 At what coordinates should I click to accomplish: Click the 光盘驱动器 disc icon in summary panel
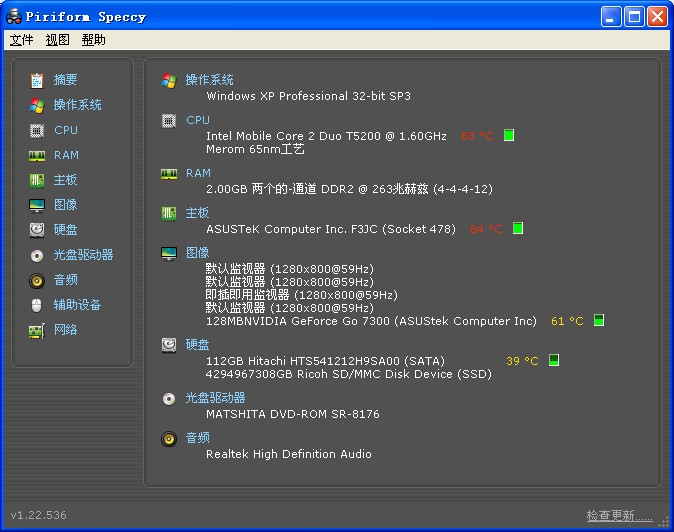click(x=169, y=399)
